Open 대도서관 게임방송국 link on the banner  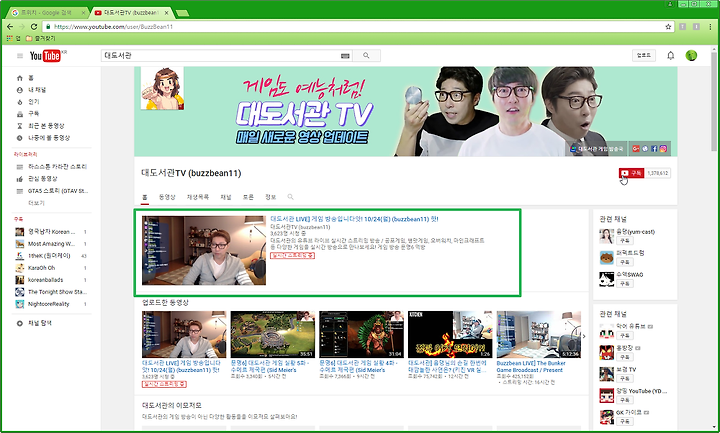pos(597,149)
